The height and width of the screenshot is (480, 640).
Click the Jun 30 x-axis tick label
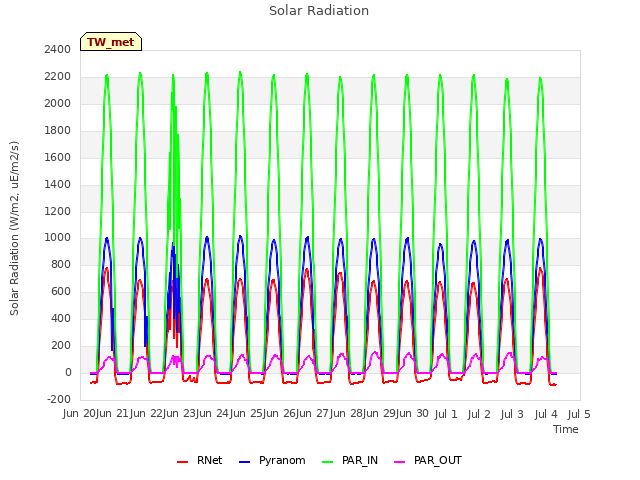[413, 413]
